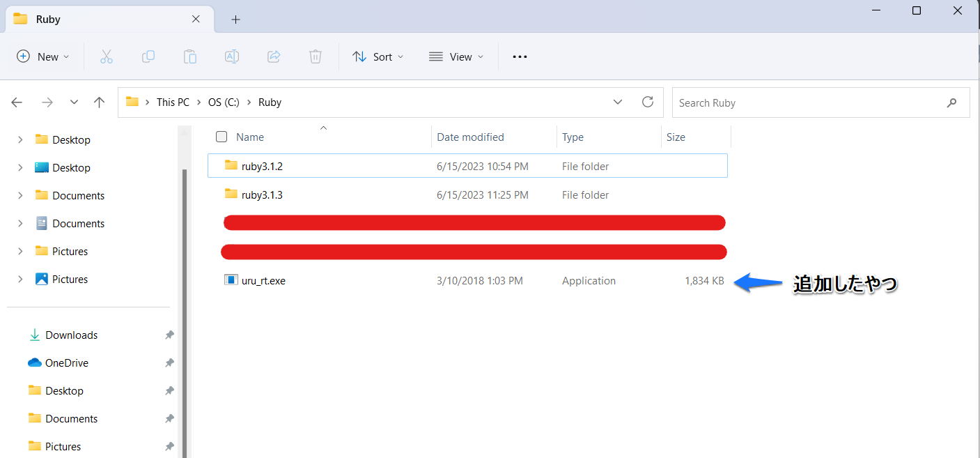Click the Cut icon on the toolbar

[x=106, y=56]
